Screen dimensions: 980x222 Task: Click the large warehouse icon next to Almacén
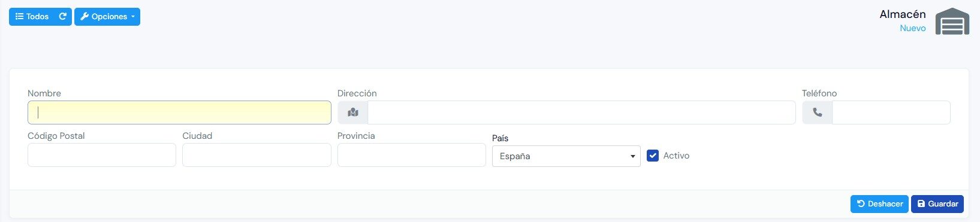pos(952,21)
